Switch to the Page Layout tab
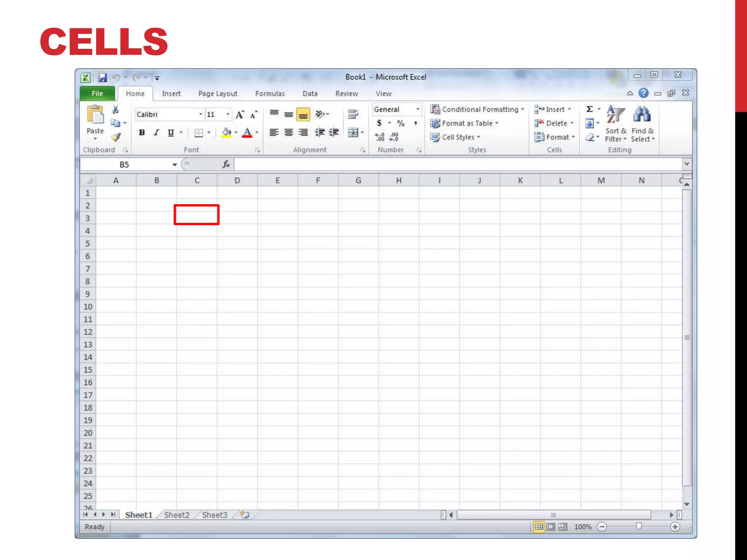The width and height of the screenshot is (747, 560). tap(218, 94)
